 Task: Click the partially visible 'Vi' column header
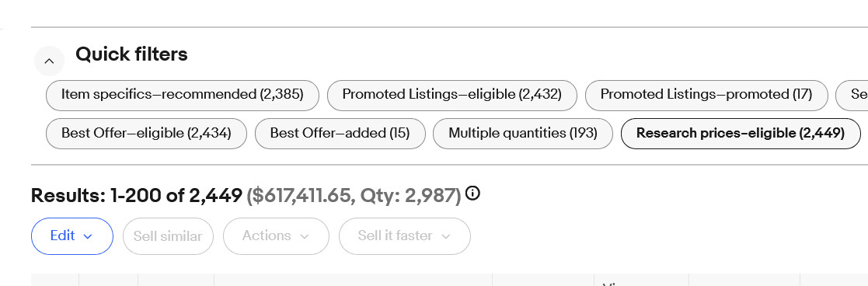tap(641, 281)
